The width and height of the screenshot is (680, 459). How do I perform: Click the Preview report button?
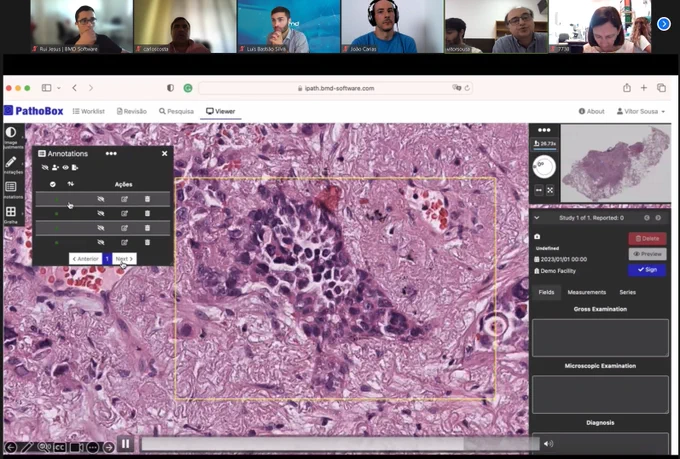pyautogui.click(x=647, y=254)
